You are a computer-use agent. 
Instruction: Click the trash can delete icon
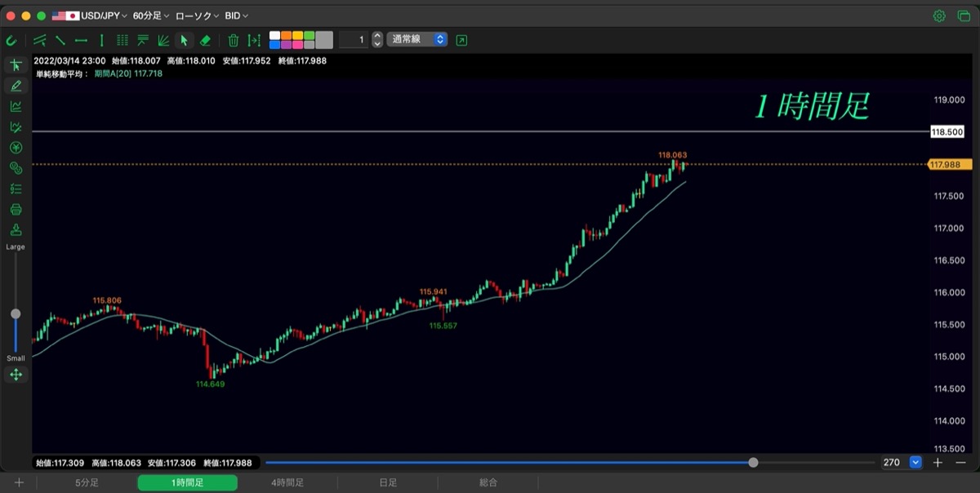click(234, 40)
